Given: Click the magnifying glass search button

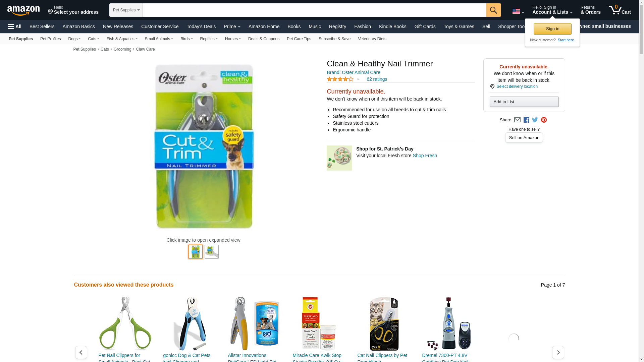Looking at the screenshot, I should (x=493, y=10).
